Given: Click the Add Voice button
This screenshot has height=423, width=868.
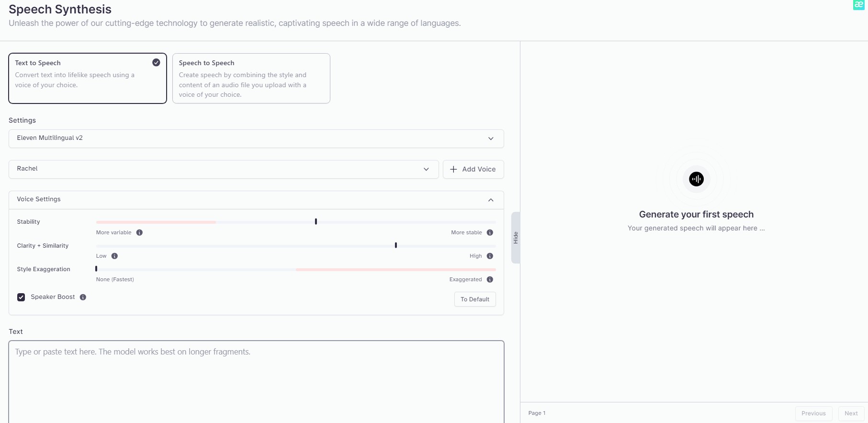Looking at the screenshot, I should (473, 169).
